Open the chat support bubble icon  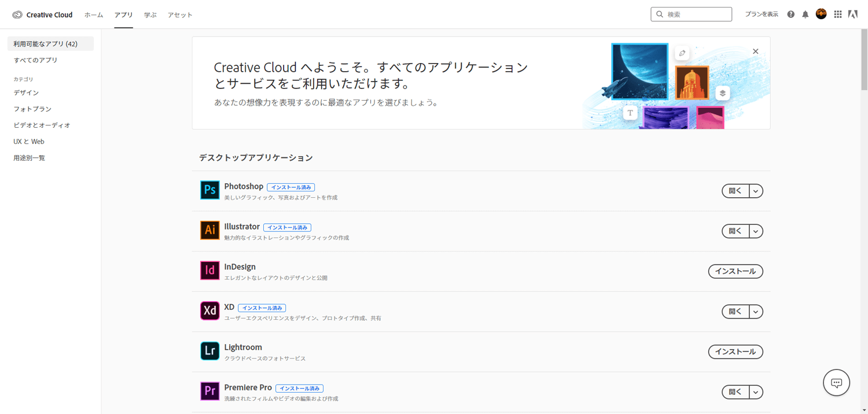(x=836, y=383)
